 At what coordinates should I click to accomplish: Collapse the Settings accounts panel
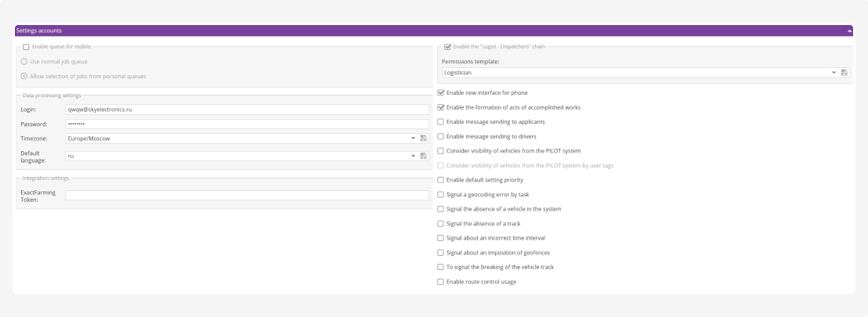849,31
